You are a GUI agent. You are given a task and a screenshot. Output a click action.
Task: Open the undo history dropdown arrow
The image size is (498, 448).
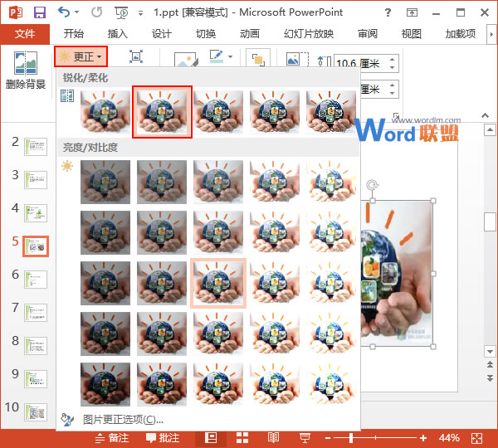pyautogui.click(x=76, y=12)
